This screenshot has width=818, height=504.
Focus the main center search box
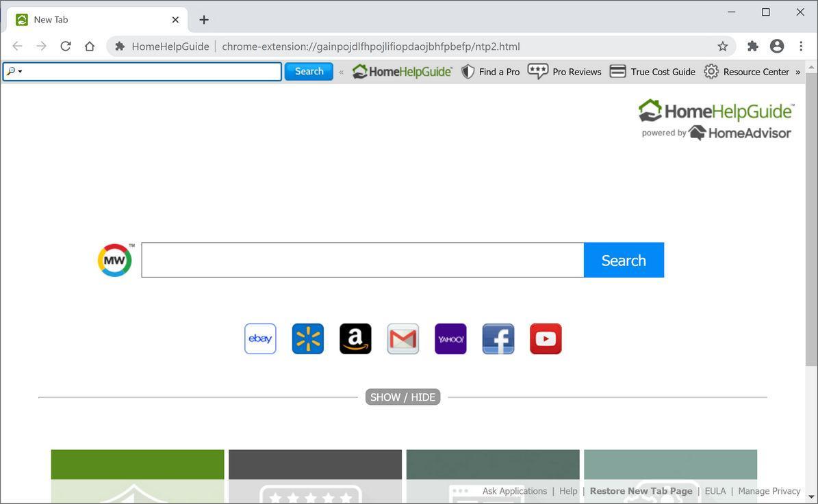[363, 260]
